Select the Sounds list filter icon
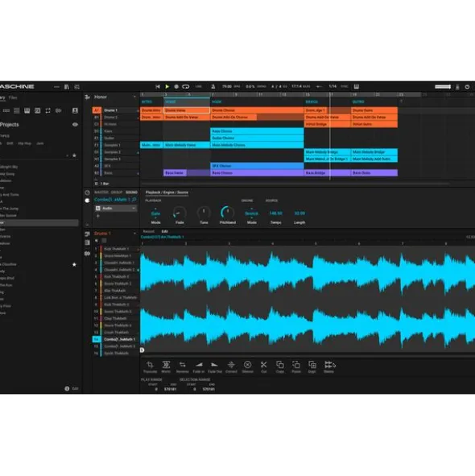Viewport: 475px width, 476px height. tap(17, 111)
